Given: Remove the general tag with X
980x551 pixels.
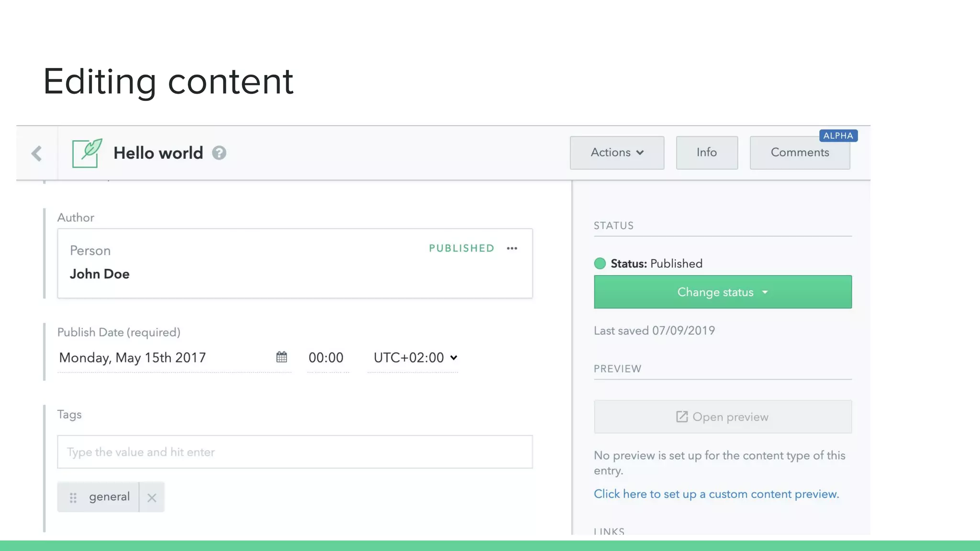Looking at the screenshot, I should coord(152,497).
